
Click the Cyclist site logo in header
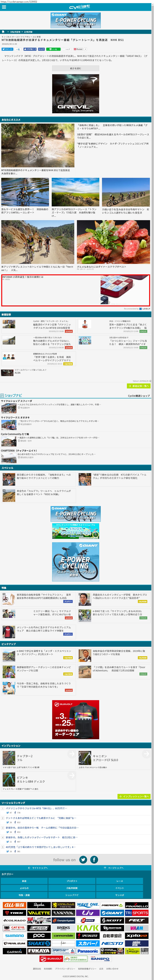pyautogui.click(x=80, y=7)
